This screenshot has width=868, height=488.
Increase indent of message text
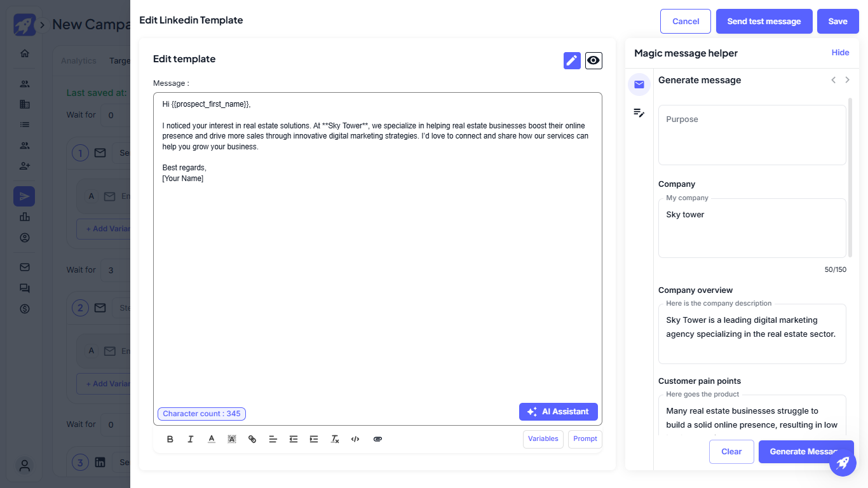click(314, 439)
